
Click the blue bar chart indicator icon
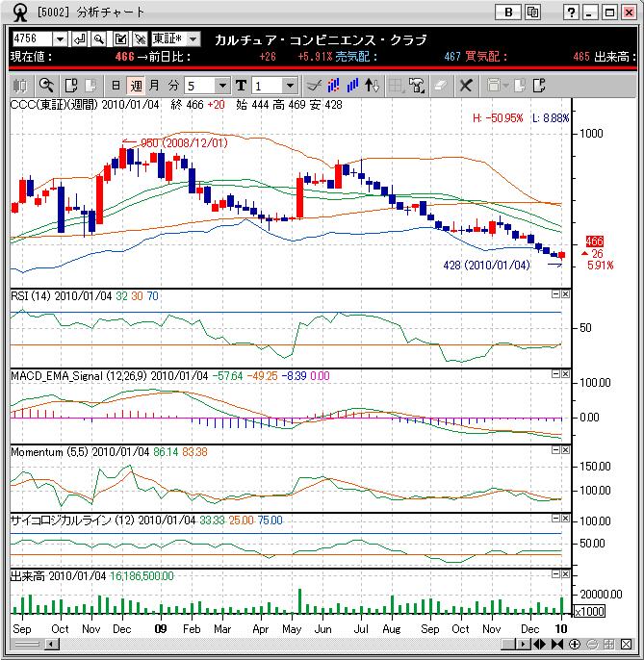[352, 86]
